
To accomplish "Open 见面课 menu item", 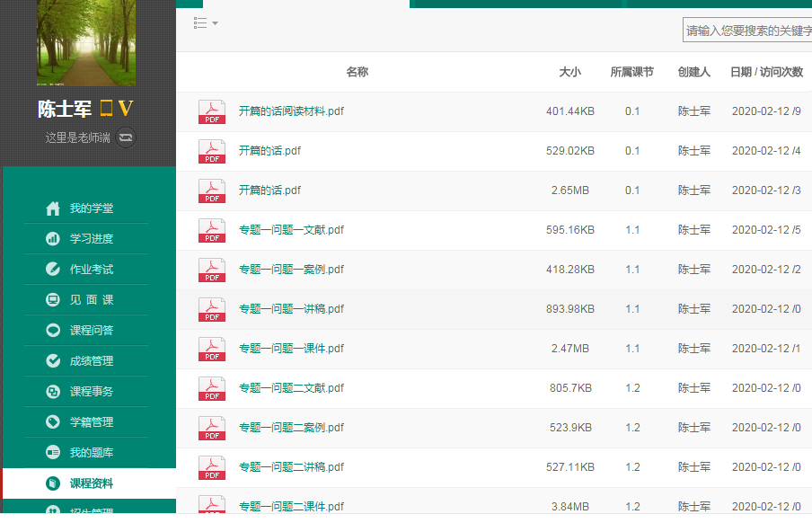I will (x=92, y=300).
